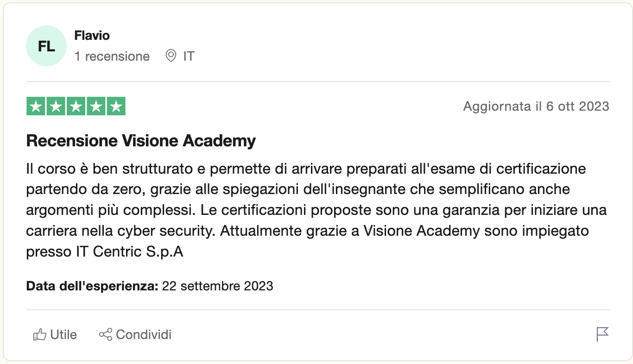The height and width of the screenshot is (364, 633).
Task: Click the "22 settembre 2023" experience date
Action: [x=217, y=286]
